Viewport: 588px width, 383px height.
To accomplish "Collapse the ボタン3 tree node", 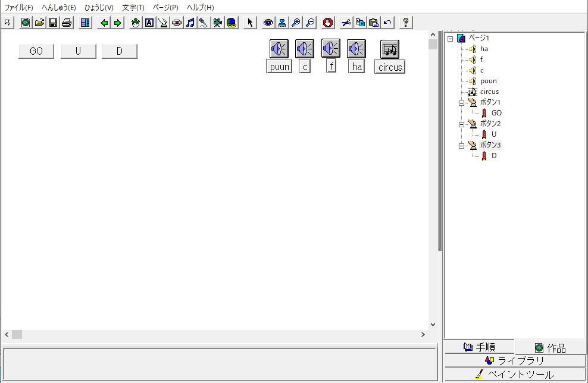I will coord(462,146).
